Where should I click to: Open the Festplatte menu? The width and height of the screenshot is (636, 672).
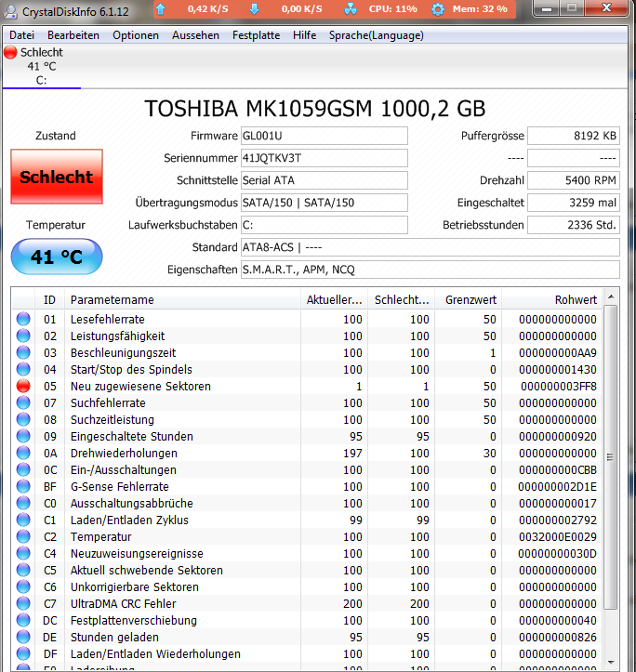tap(256, 35)
